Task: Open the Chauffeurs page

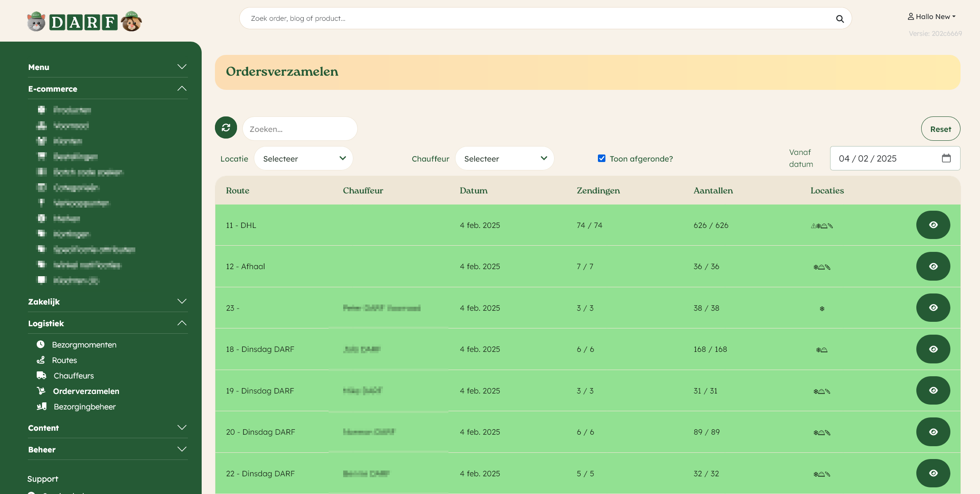Action: [74, 375]
